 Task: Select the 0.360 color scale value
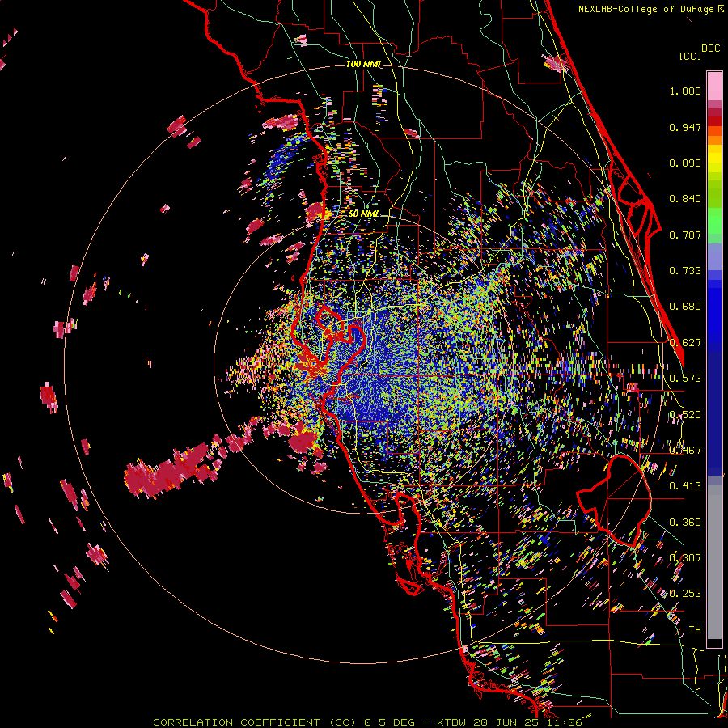click(x=685, y=523)
